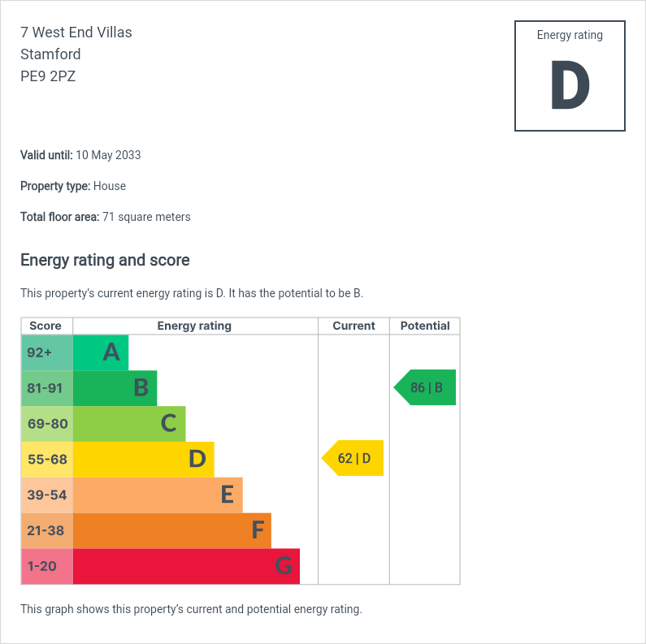Viewport: 646px width, 644px height.
Task: Click the green A rating bar
Action: click(101, 352)
